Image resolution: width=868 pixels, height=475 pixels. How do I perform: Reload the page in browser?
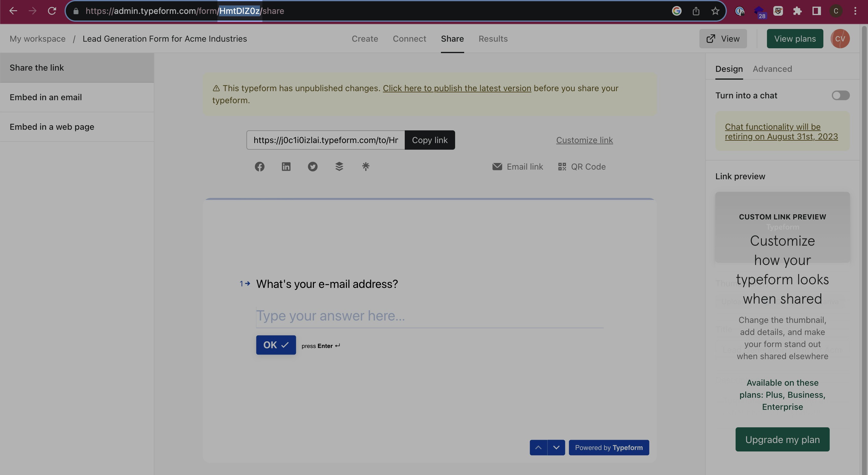[52, 11]
